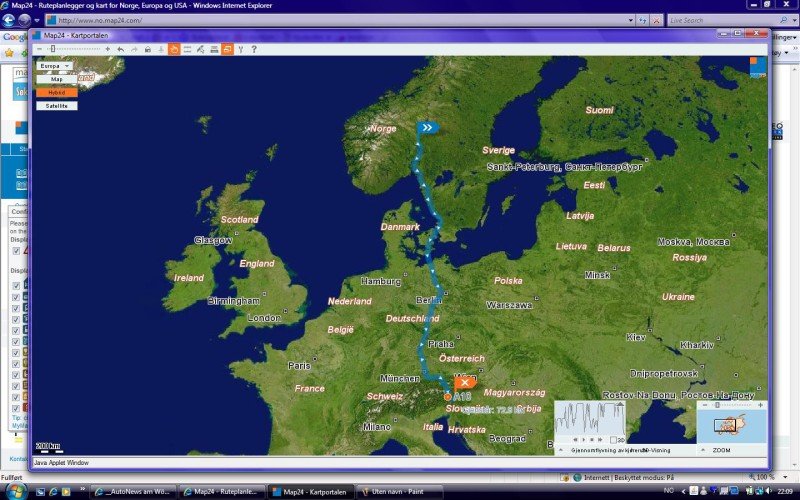
Task: Click the undo arrow in map toolbar
Action: point(121,49)
